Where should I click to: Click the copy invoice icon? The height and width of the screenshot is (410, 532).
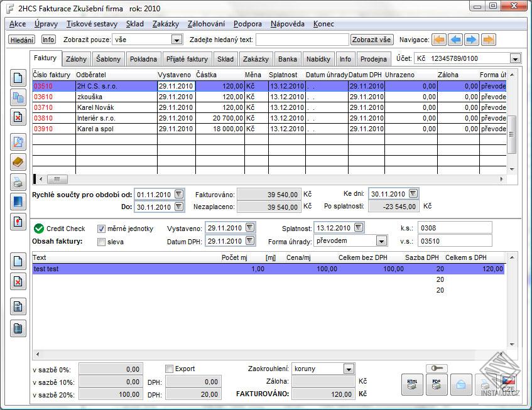tap(19, 97)
